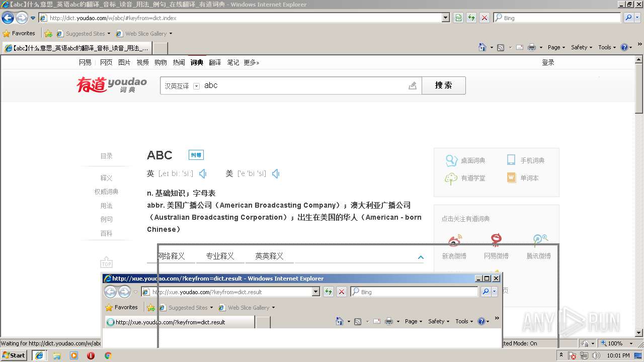Click the Forward button in main IE window
The width and height of the screenshot is (644, 362).
(x=22, y=18)
